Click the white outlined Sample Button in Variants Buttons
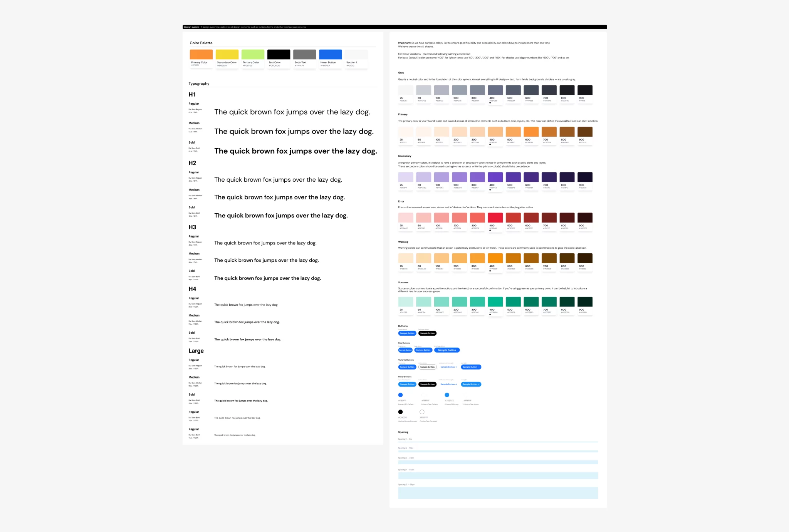 click(428, 367)
